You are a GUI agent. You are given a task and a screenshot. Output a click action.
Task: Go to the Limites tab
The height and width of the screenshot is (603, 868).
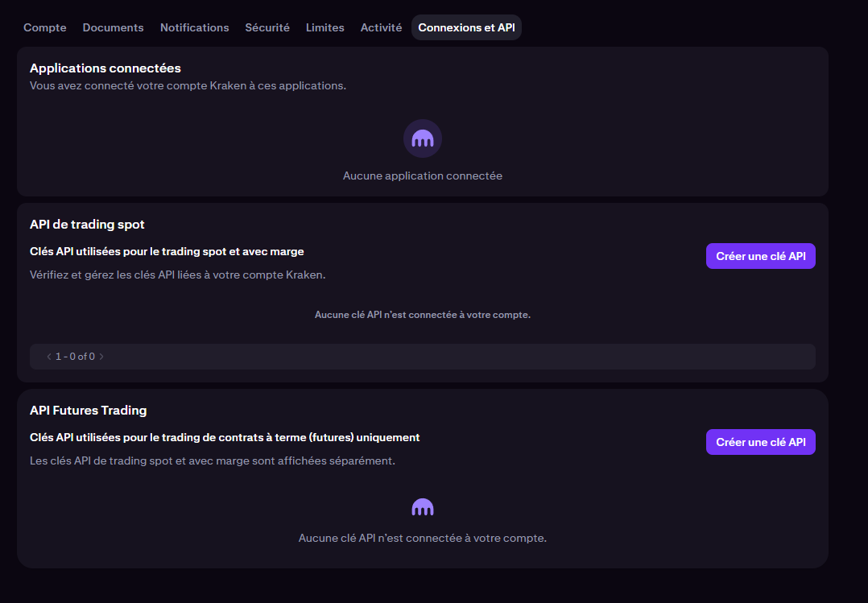click(x=324, y=27)
